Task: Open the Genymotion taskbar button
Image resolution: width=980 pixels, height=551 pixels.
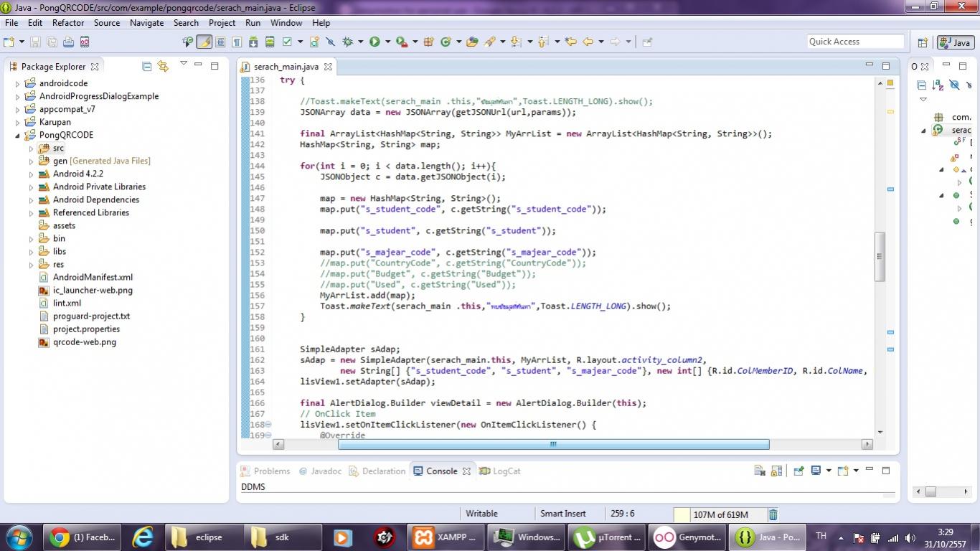Action: tap(687, 537)
